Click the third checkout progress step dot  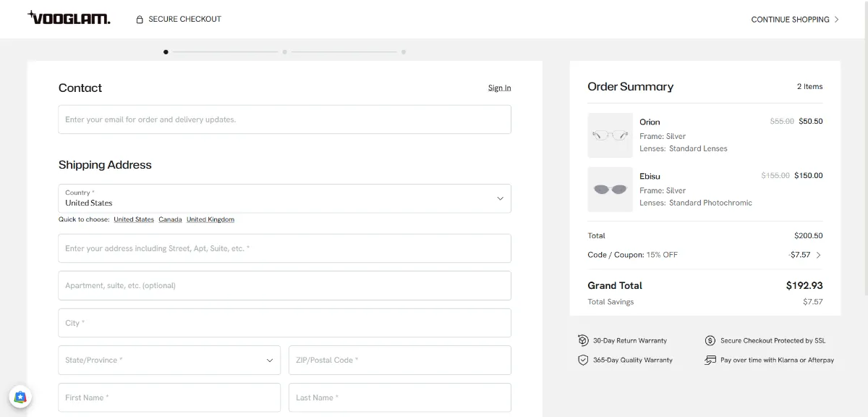404,52
